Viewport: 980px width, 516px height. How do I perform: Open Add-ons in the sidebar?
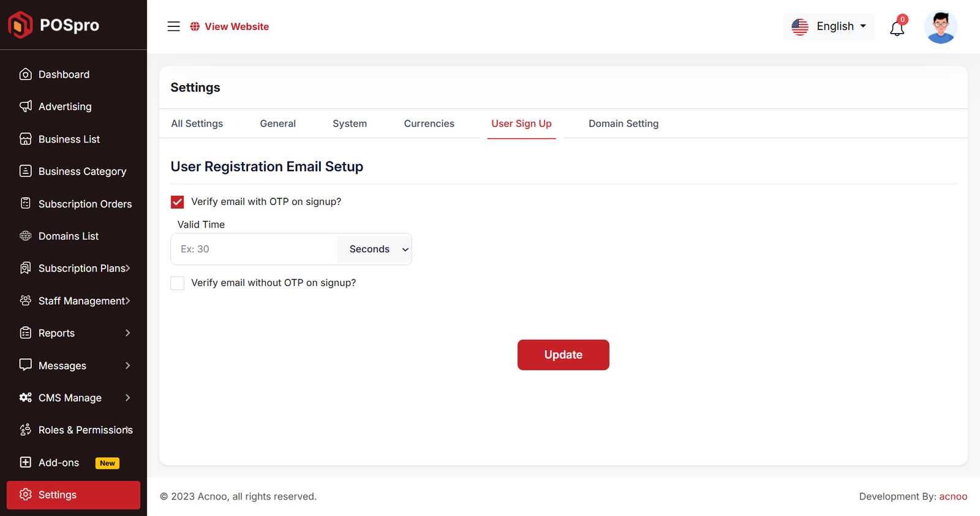click(x=59, y=463)
